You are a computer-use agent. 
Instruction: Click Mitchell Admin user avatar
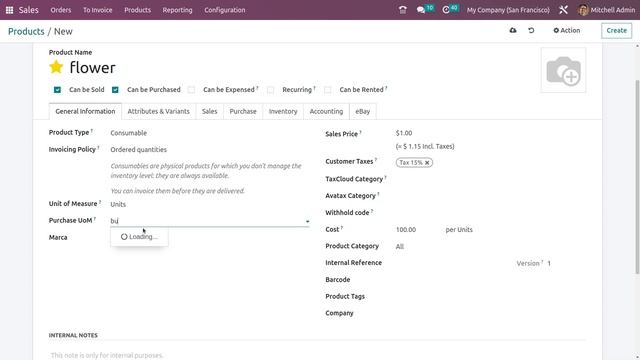pyautogui.click(x=583, y=10)
